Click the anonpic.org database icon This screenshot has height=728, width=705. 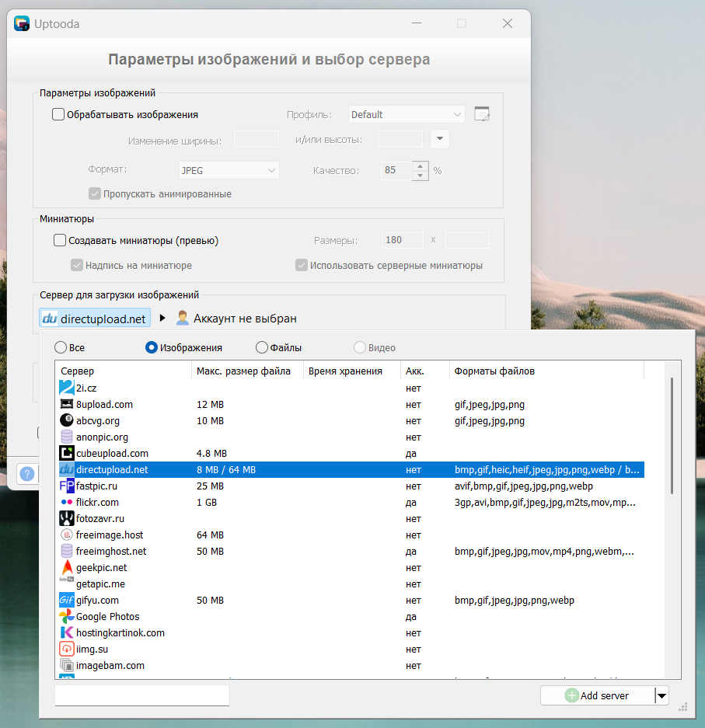[x=67, y=437]
